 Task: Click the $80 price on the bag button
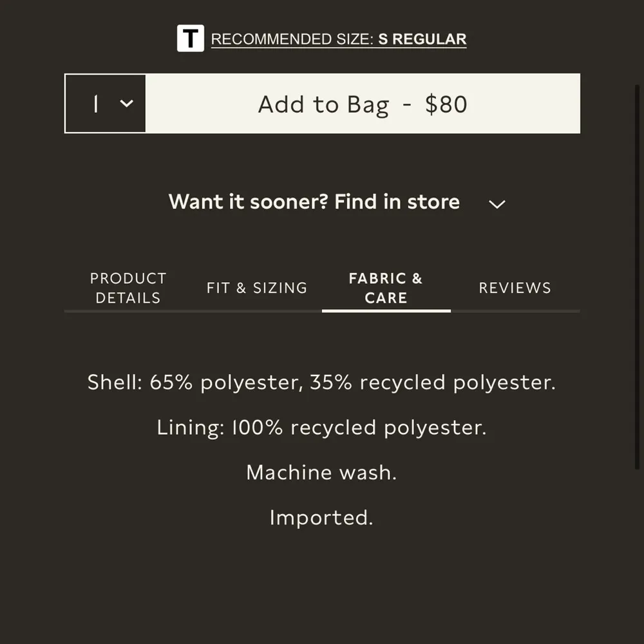point(446,104)
